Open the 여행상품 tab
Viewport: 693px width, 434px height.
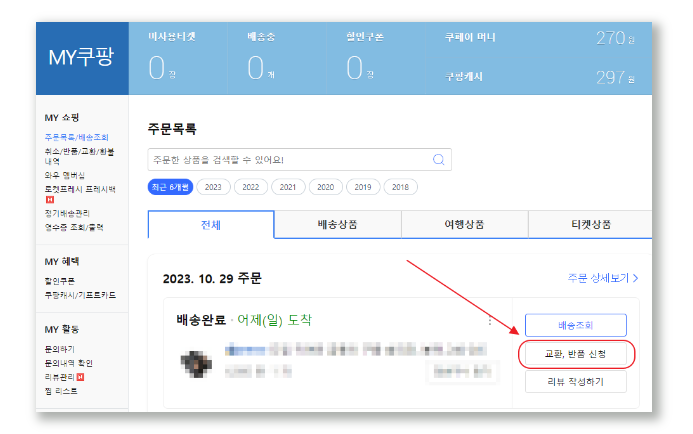(x=465, y=225)
